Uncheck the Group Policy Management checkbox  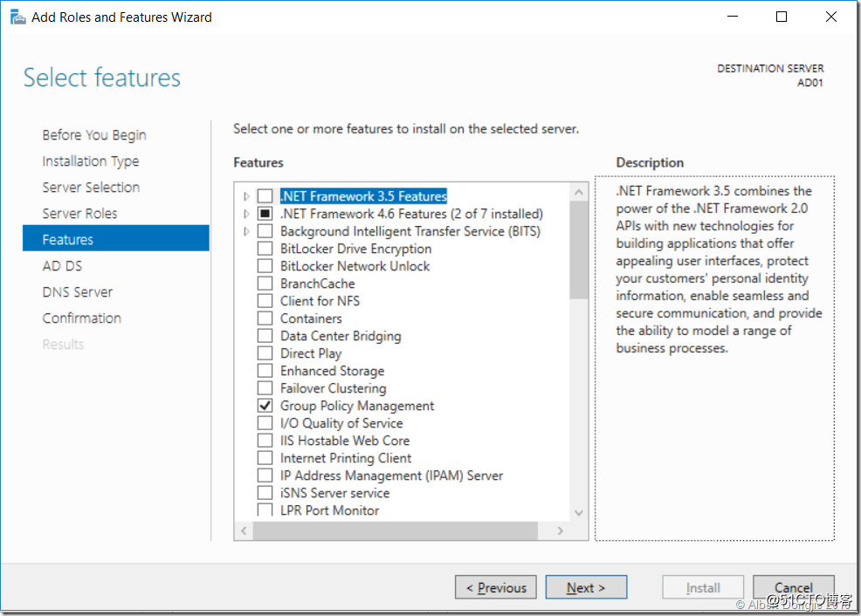tap(265, 406)
